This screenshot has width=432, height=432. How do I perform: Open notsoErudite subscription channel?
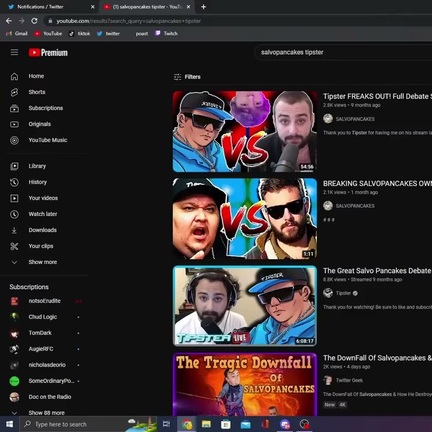click(44, 301)
